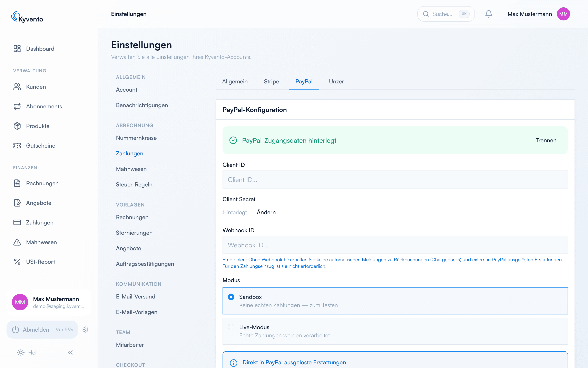Image resolution: width=588 pixels, height=368 pixels.
Task: Click the Kyvento logo
Action: (27, 17)
